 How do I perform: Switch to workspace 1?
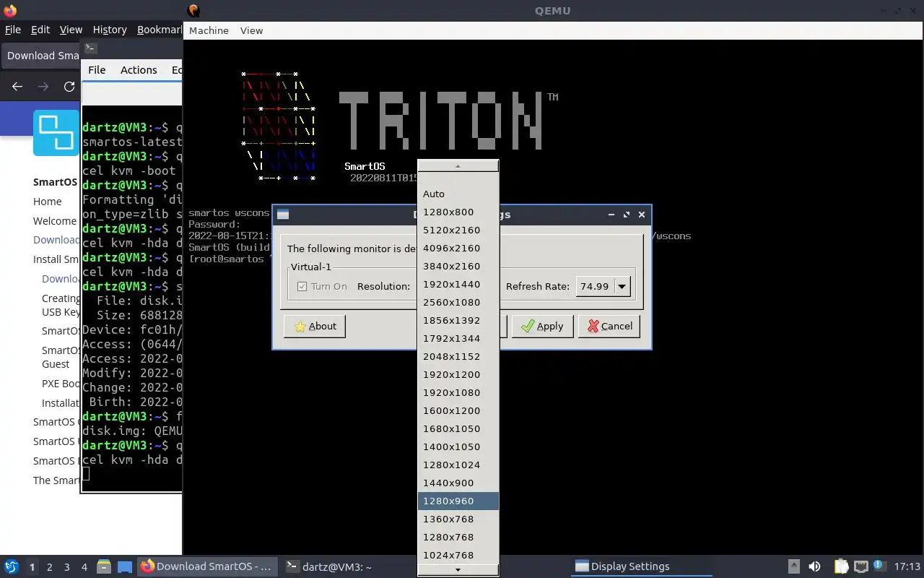coord(32,567)
